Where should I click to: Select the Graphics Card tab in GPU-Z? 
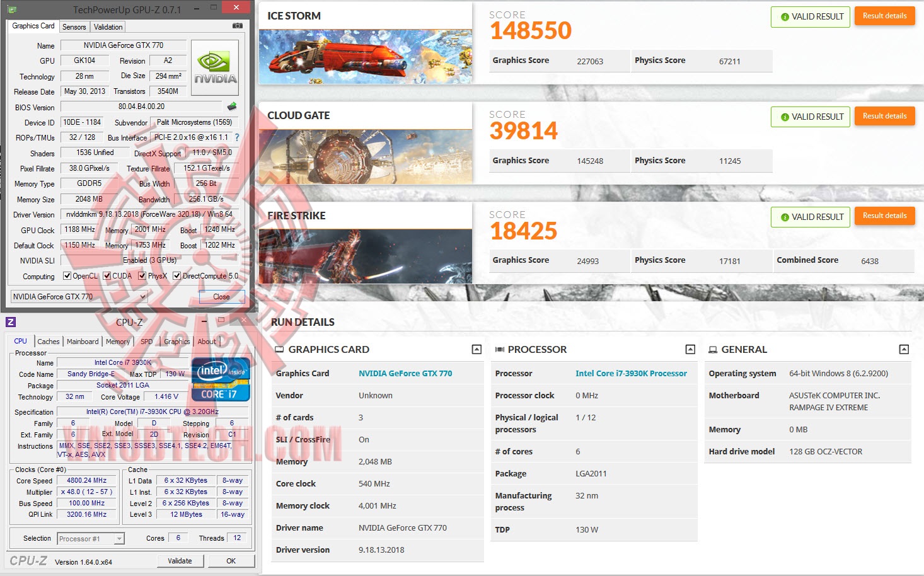click(x=33, y=26)
